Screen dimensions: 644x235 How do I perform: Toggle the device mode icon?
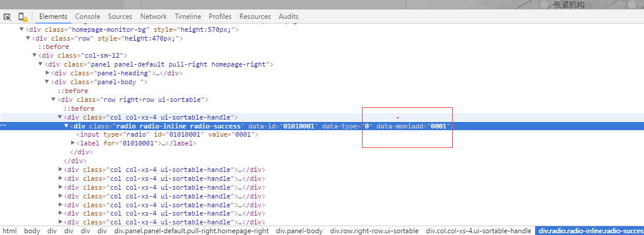pyautogui.click(x=22, y=17)
